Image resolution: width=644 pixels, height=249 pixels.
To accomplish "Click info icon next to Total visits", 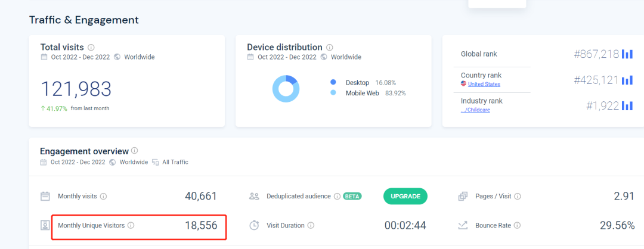I will (x=91, y=47).
